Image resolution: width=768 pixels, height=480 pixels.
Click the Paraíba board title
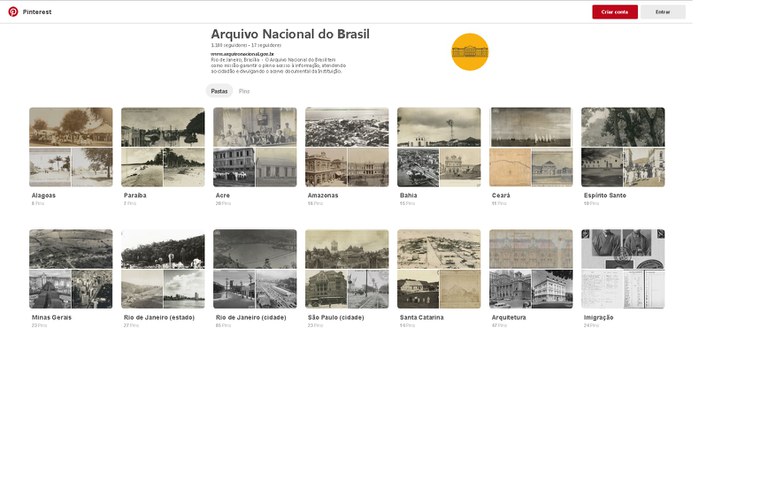coord(135,195)
